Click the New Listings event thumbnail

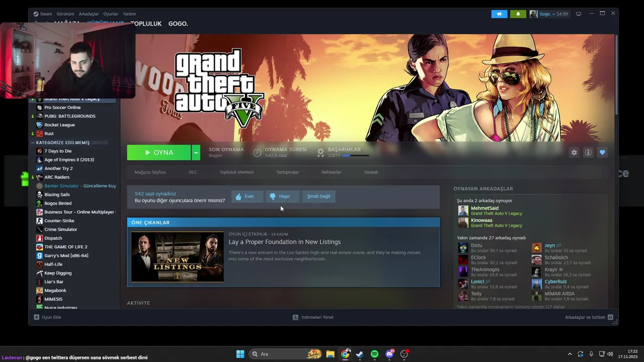pyautogui.click(x=178, y=257)
